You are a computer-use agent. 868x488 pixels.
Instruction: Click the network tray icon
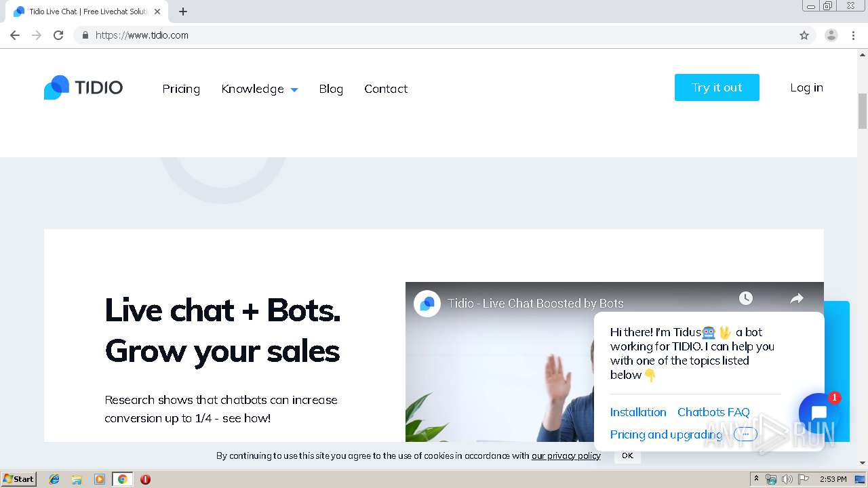[x=771, y=479]
